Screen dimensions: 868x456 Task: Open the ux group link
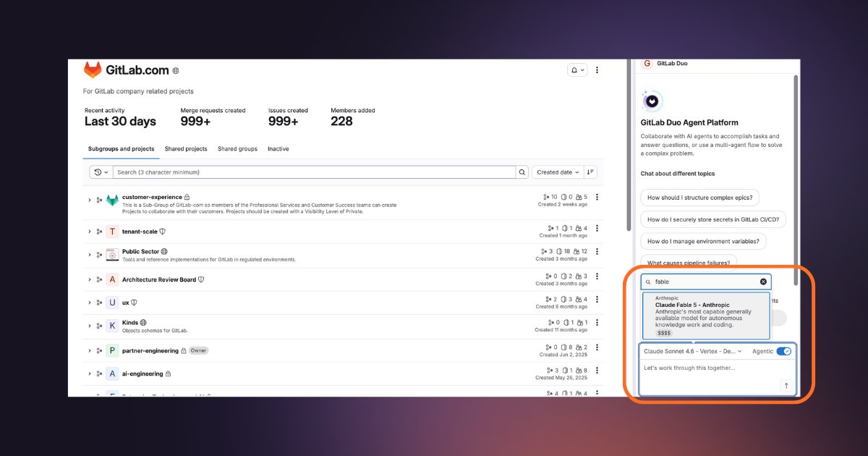(x=126, y=303)
